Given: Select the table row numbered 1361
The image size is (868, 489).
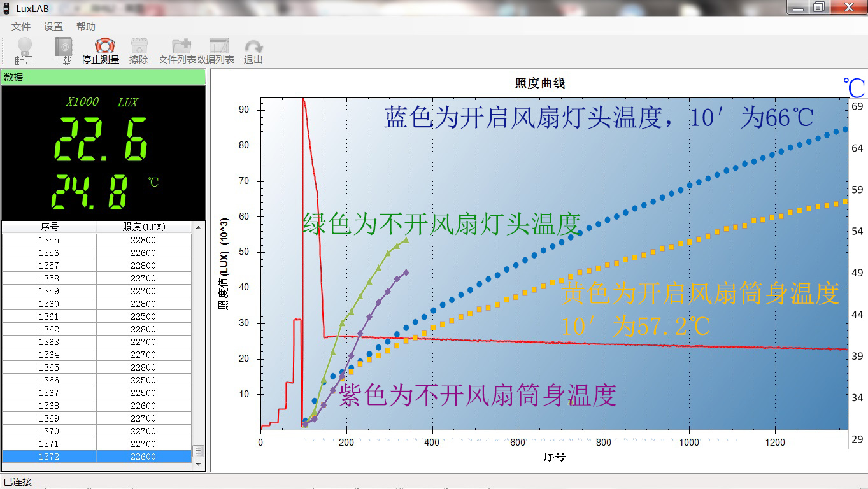Looking at the screenshot, I should click(97, 316).
